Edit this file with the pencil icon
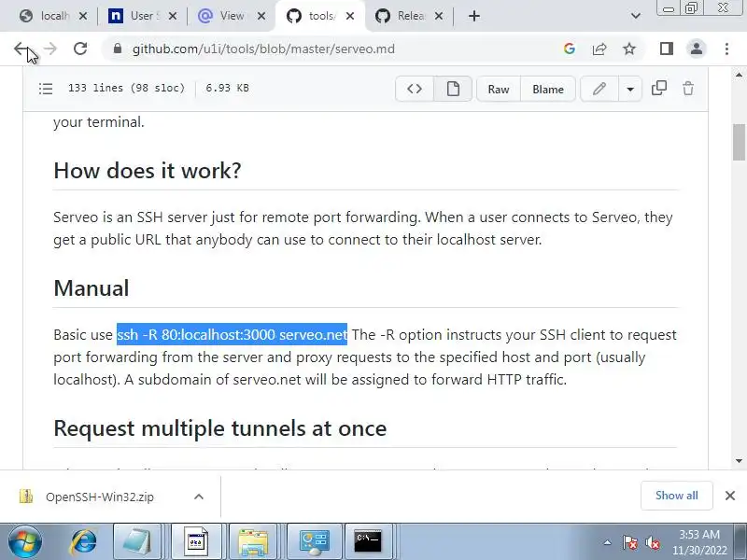747x560 pixels. coord(599,89)
